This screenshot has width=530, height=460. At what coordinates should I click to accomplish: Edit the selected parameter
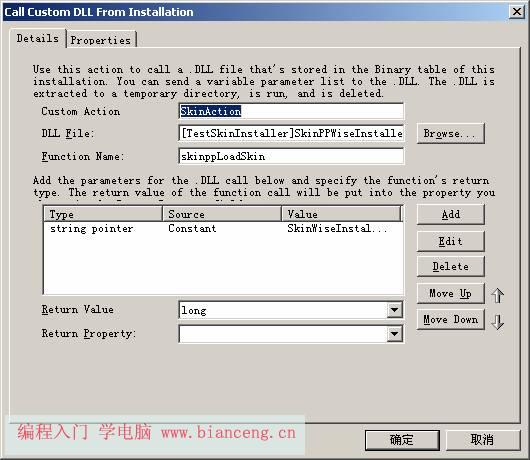pos(451,241)
